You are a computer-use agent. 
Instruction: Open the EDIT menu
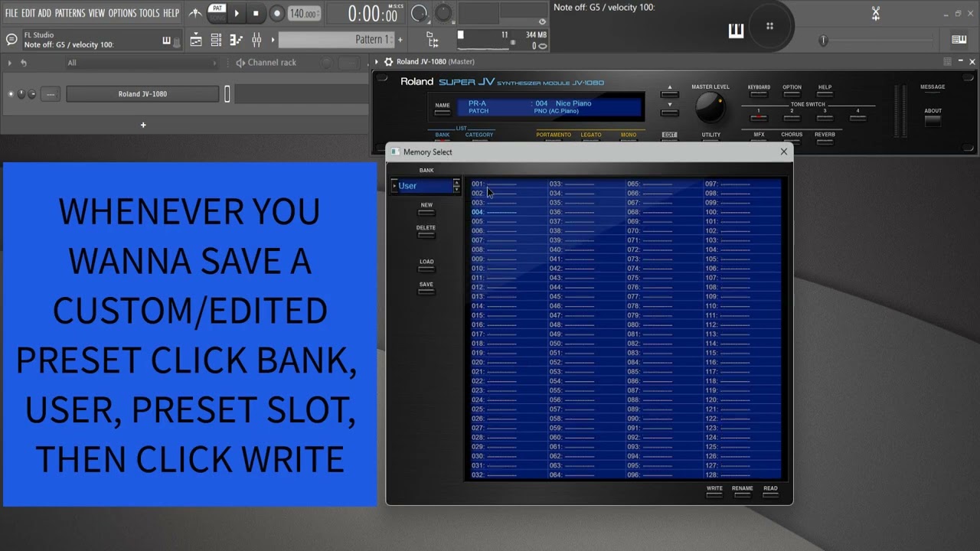click(28, 13)
